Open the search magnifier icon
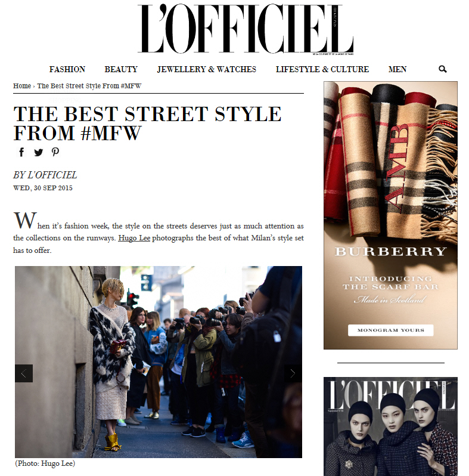The image size is (469, 476). [x=443, y=69]
